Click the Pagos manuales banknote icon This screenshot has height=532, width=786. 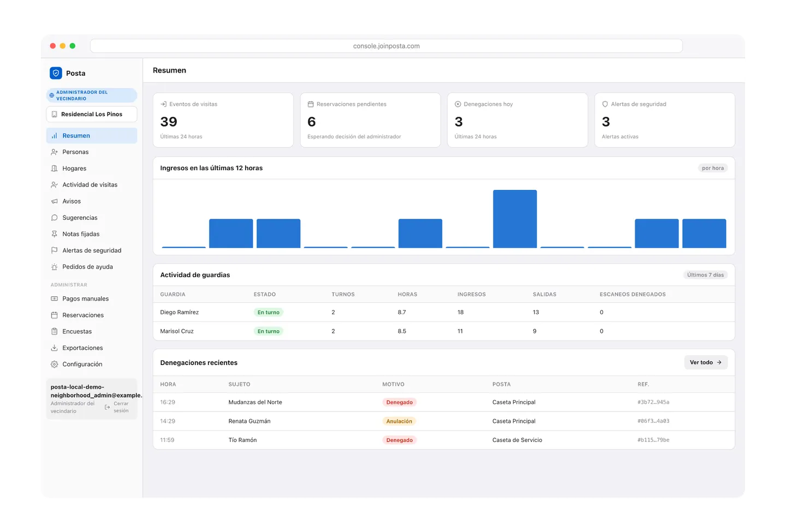tap(55, 299)
